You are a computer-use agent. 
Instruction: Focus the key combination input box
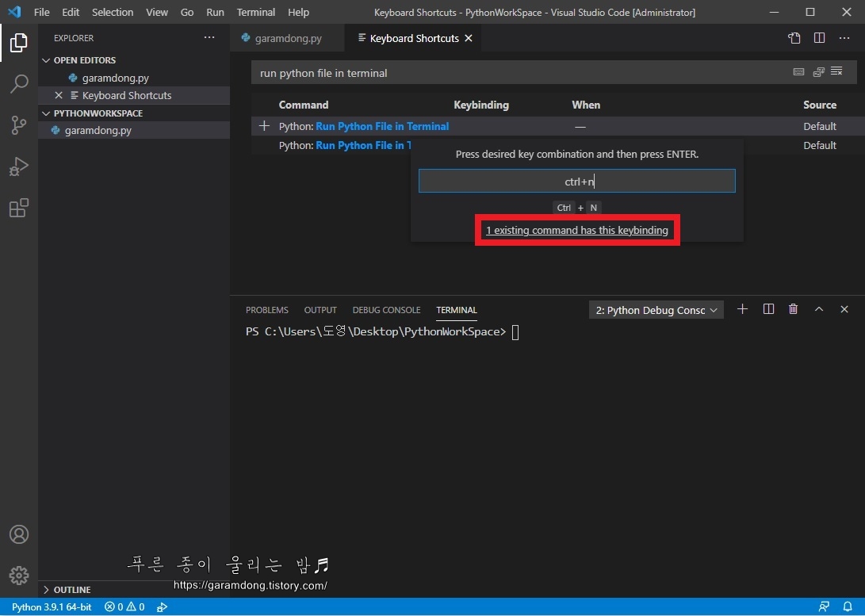point(577,181)
